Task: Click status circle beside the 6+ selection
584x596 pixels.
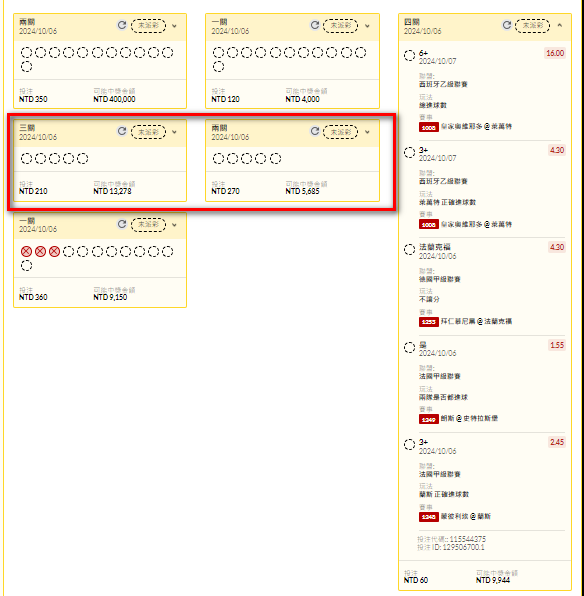Action: tap(409, 55)
